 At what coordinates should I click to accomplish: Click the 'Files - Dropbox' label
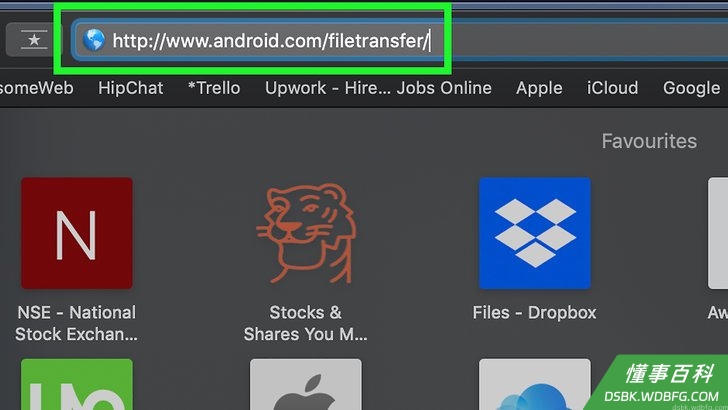pyautogui.click(x=534, y=312)
